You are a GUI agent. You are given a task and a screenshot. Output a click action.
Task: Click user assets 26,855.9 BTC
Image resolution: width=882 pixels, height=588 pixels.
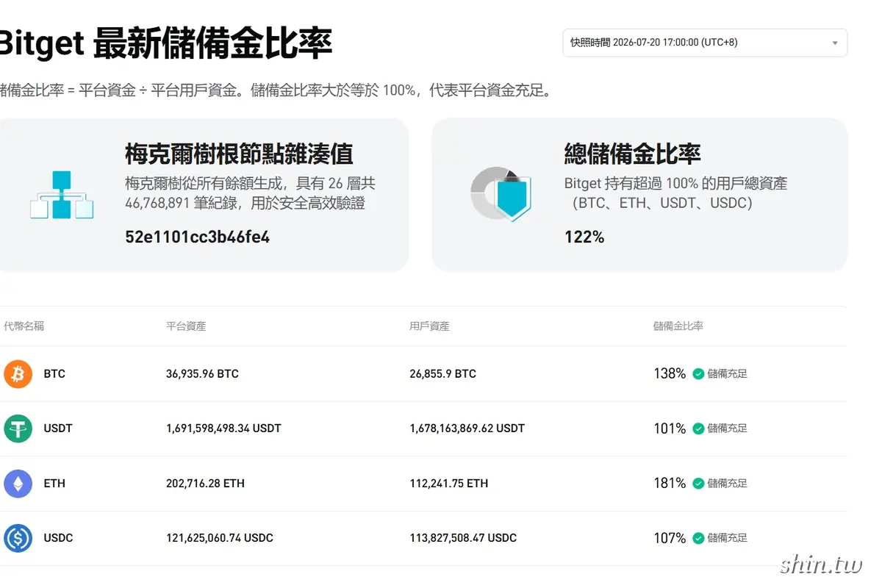[443, 373]
